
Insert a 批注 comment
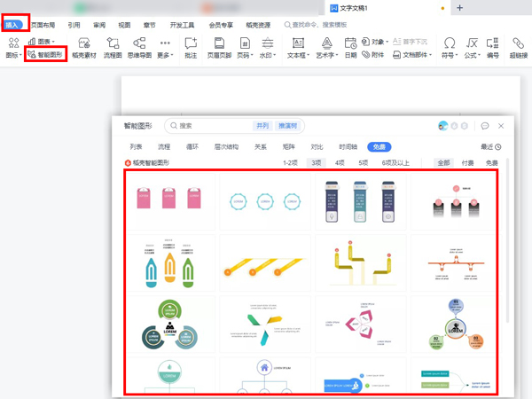tap(191, 47)
